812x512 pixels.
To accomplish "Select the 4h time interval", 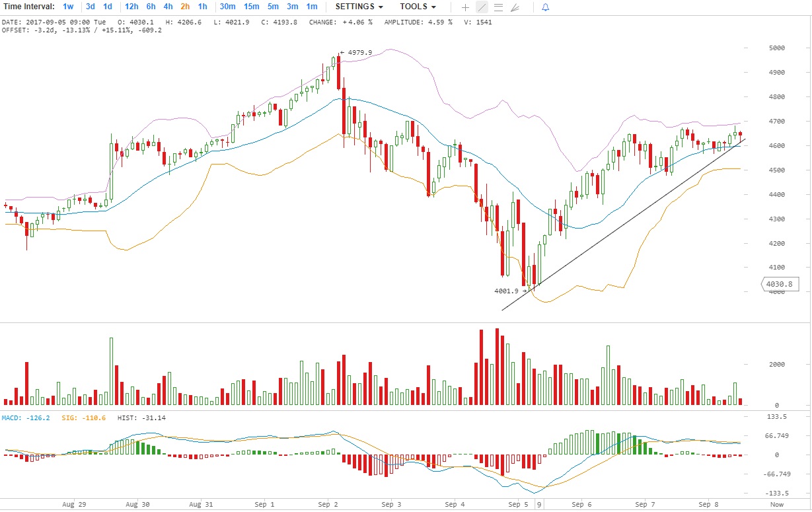I will tap(168, 7).
